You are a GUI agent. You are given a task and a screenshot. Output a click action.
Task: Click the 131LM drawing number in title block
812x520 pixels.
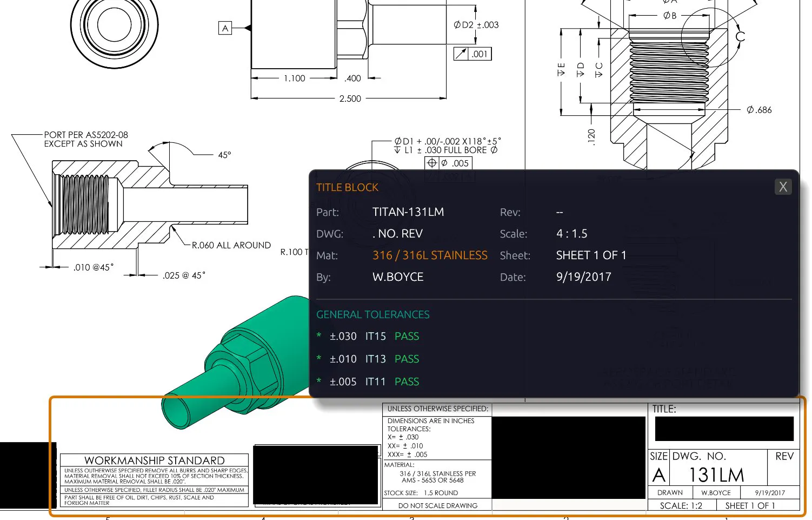716,475
